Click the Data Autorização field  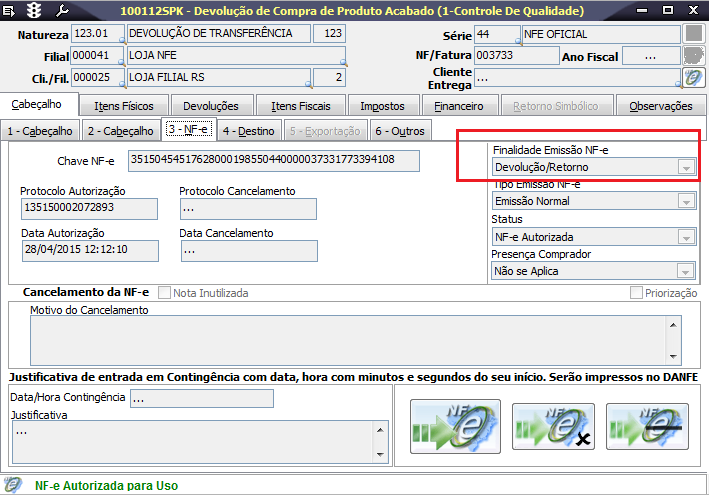click(90, 251)
